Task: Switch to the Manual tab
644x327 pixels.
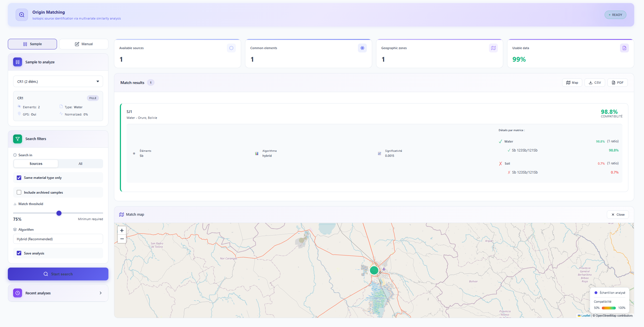Action: click(x=84, y=44)
